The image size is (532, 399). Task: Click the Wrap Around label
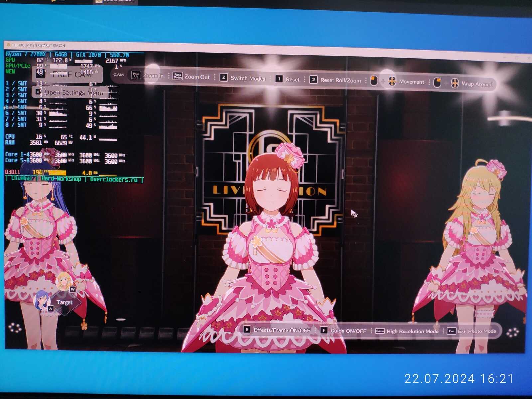[x=477, y=84]
